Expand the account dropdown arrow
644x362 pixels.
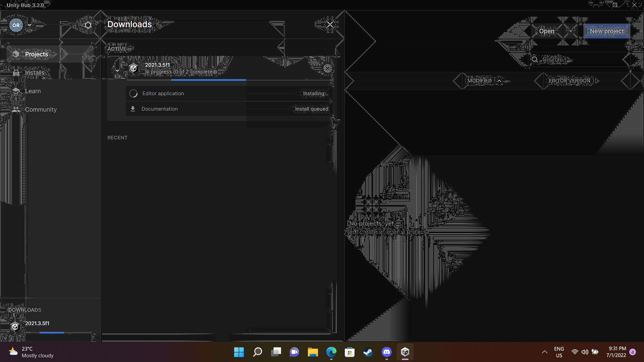click(30, 25)
